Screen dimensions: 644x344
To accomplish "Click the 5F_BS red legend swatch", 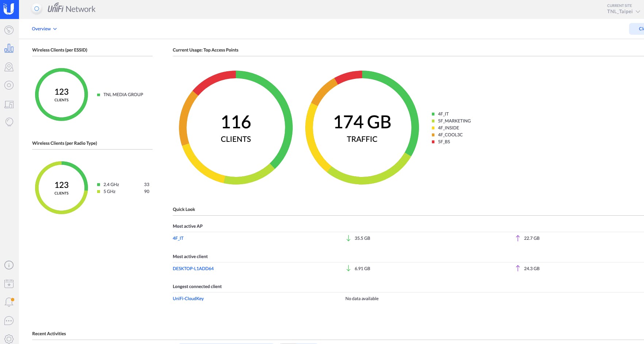I will pyautogui.click(x=433, y=142).
